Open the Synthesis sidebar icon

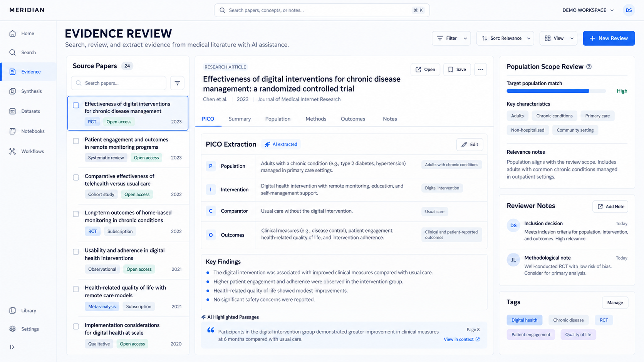13,91
